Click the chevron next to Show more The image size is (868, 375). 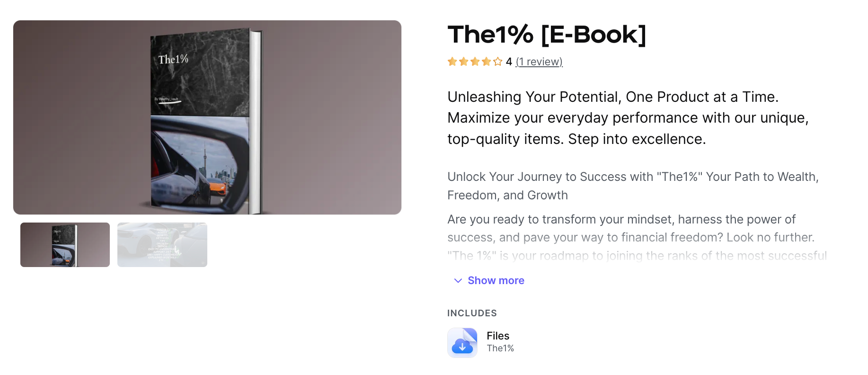pos(457,280)
